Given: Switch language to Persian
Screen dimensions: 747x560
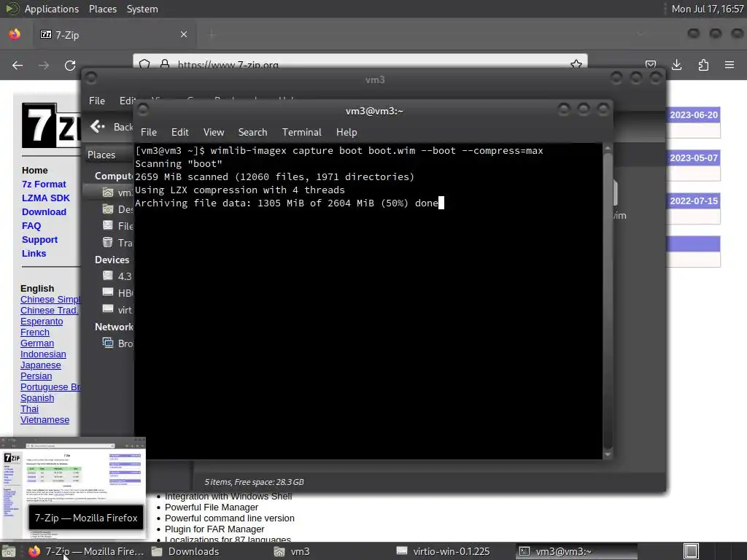Looking at the screenshot, I should [36, 376].
